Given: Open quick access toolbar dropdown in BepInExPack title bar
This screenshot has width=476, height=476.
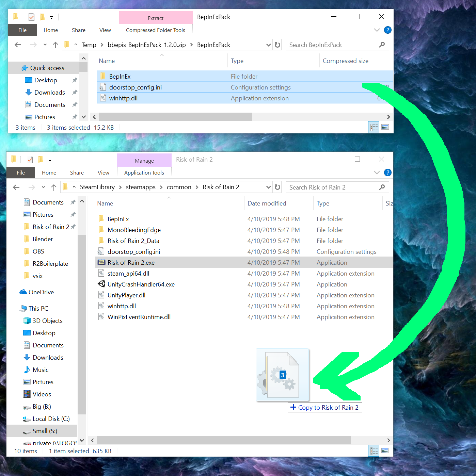Looking at the screenshot, I should pyautogui.click(x=51, y=17).
